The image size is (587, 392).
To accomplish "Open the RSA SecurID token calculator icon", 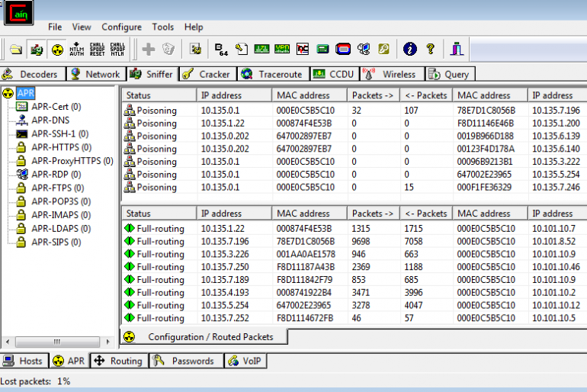I will (x=343, y=49).
